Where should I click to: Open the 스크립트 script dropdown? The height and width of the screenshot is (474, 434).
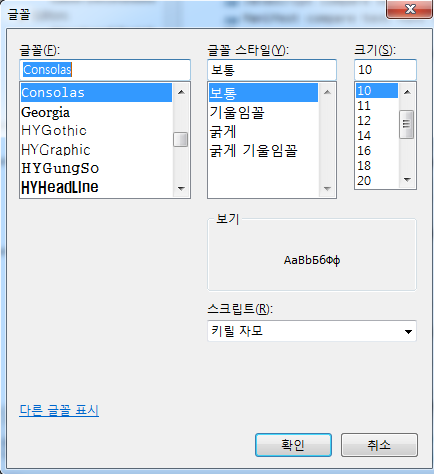[x=312, y=331]
